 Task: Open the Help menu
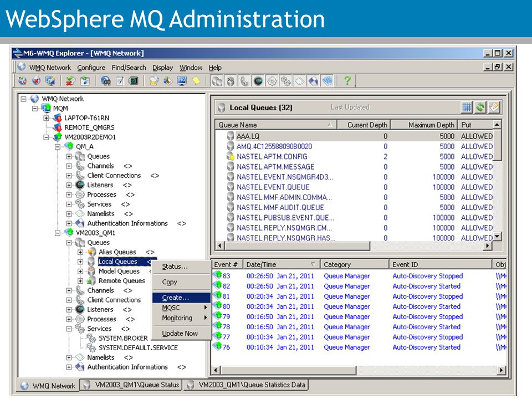coord(215,68)
